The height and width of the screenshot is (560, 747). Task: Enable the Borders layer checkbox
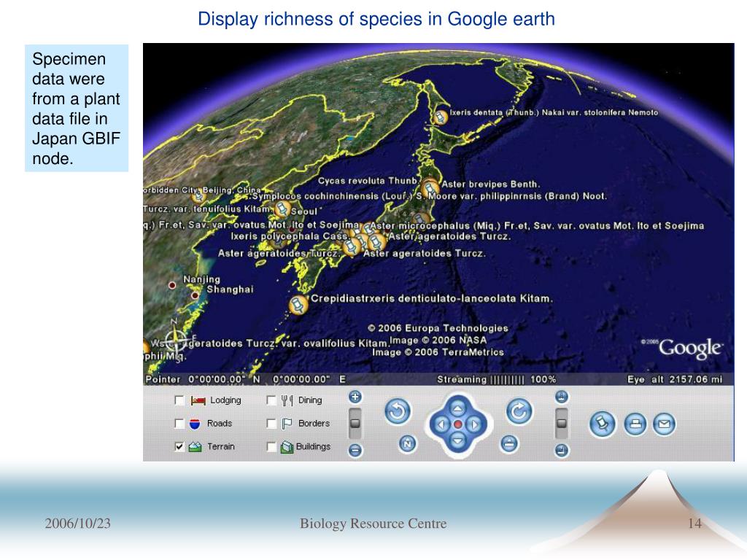click(x=271, y=424)
